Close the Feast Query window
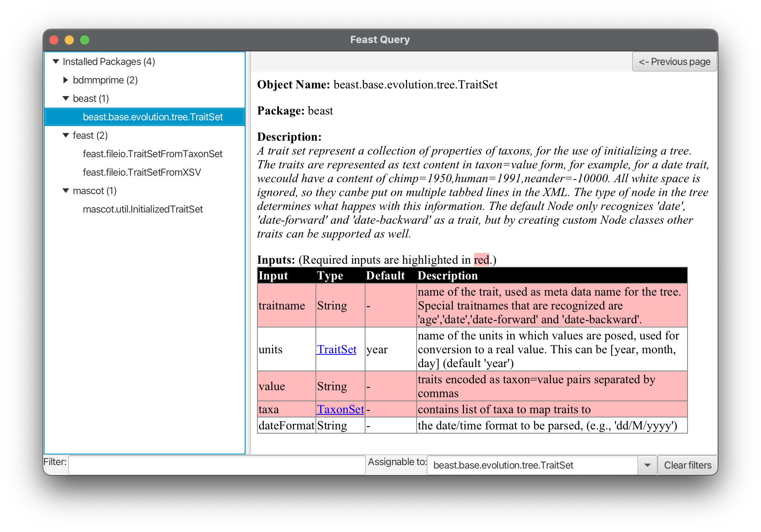 (54, 40)
